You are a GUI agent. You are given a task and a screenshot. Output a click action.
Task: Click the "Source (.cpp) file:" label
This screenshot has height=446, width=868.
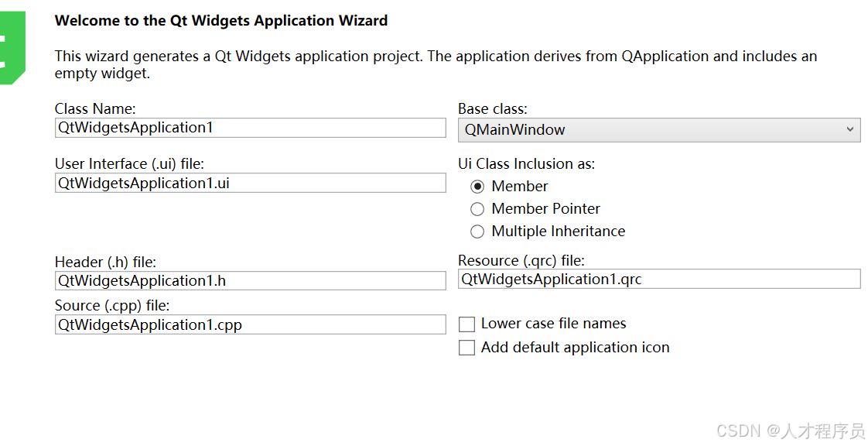click(x=112, y=305)
